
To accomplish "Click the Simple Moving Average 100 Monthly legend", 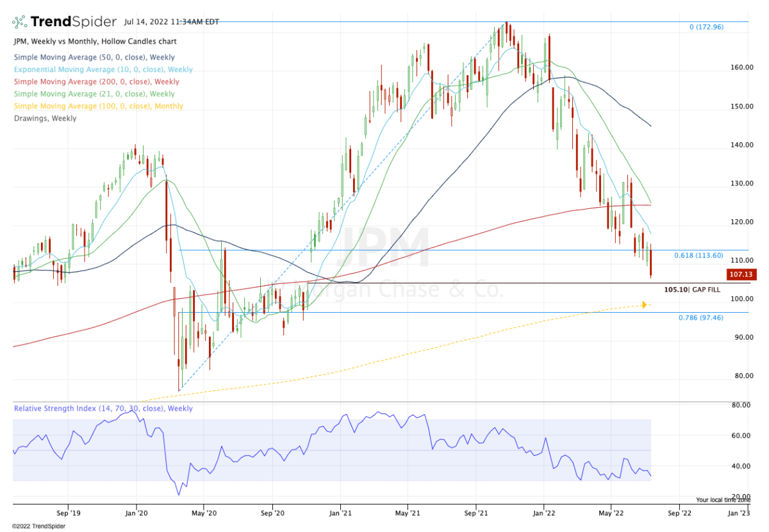I will point(98,106).
